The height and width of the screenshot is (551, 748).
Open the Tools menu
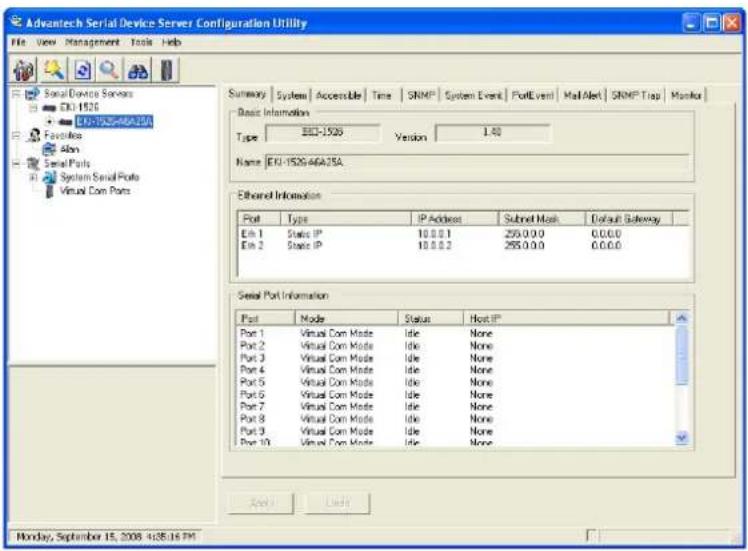pyautogui.click(x=142, y=42)
